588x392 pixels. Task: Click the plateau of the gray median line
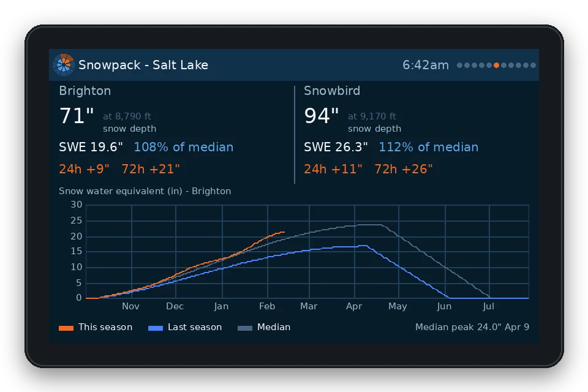pos(369,225)
